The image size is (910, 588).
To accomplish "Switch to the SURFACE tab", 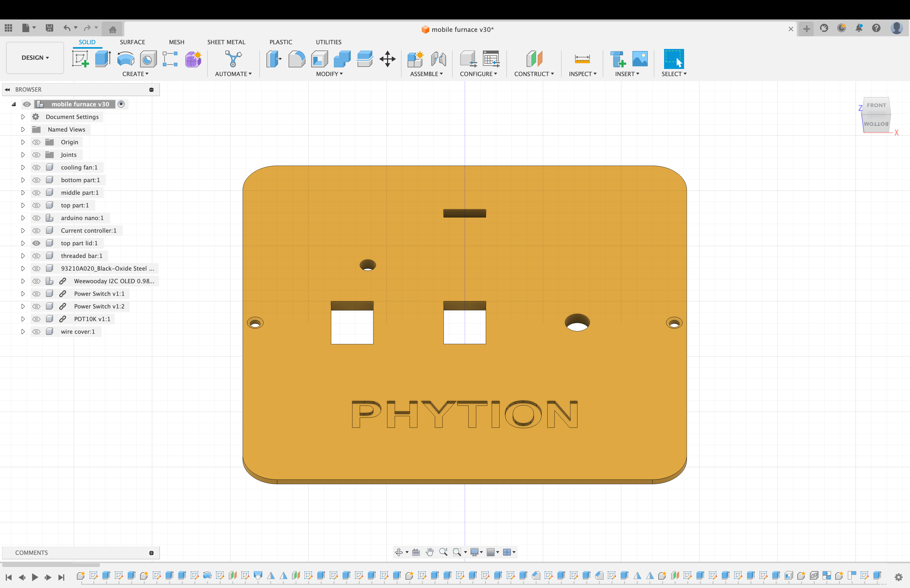I will (x=132, y=42).
